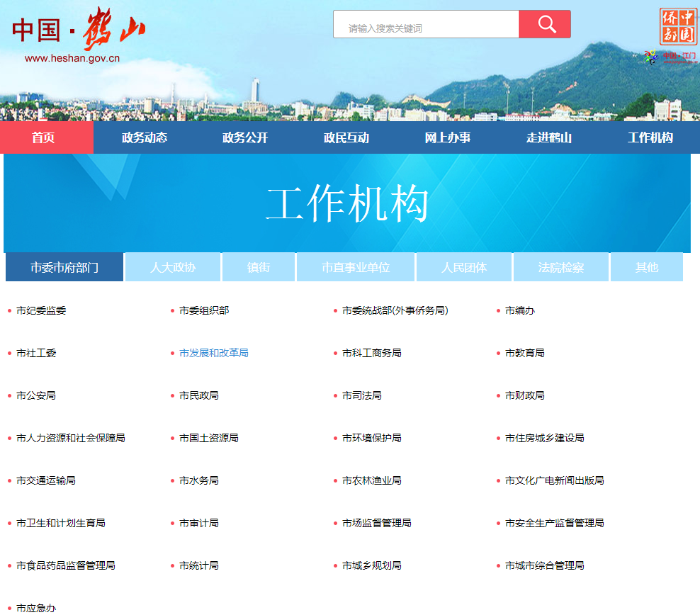The width and height of the screenshot is (700, 615).
Task: Click the 中国·鹤山 site logo
Action: [x=79, y=29]
